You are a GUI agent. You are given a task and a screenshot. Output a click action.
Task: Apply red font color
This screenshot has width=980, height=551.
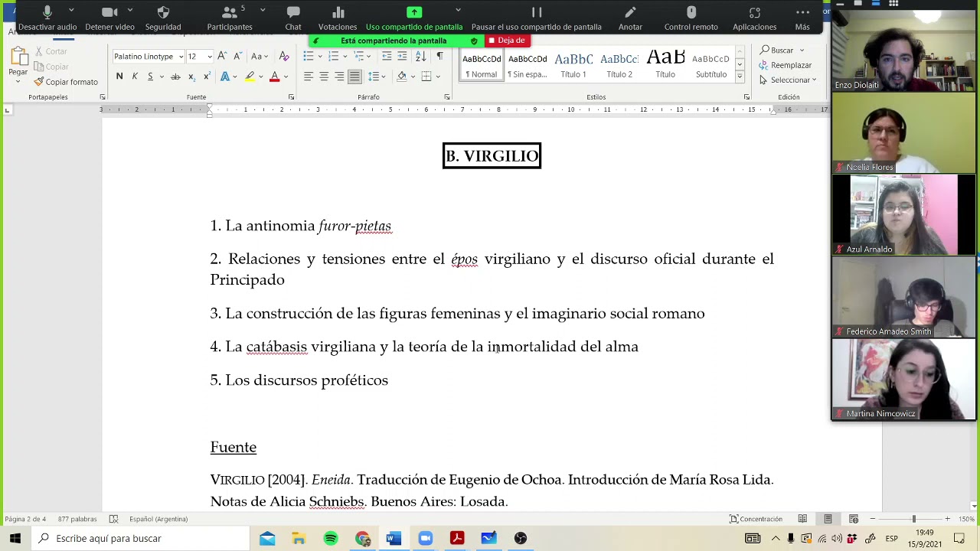click(x=274, y=77)
